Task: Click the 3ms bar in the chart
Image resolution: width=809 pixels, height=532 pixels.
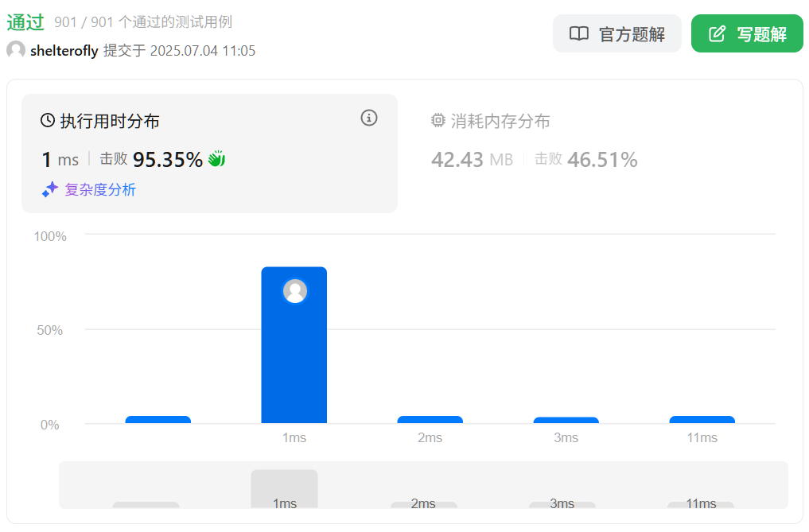Action: point(566,420)
